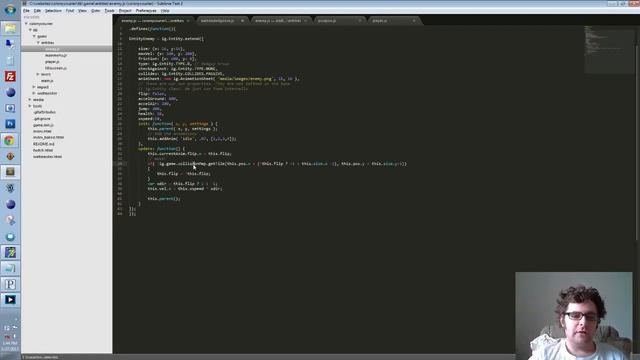The width and height of the screenshot is (640, 360).
Task: Open player.js from the sidebar tree
Action: coord(52,62)
